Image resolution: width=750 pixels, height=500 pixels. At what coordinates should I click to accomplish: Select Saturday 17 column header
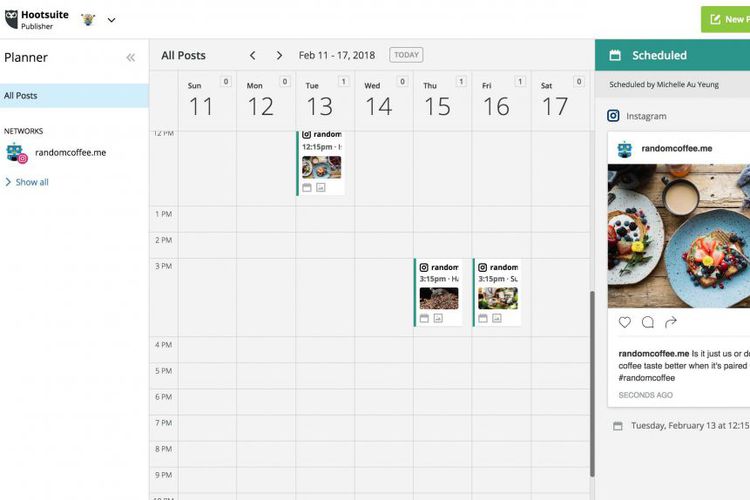tap(560, 101)
